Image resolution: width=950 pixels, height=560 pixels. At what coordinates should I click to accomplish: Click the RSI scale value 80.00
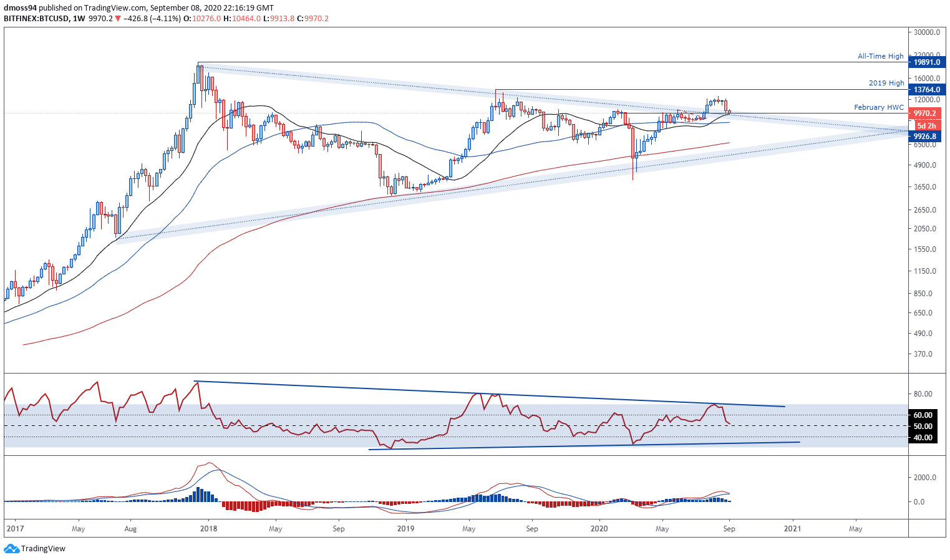pos(923,394)
